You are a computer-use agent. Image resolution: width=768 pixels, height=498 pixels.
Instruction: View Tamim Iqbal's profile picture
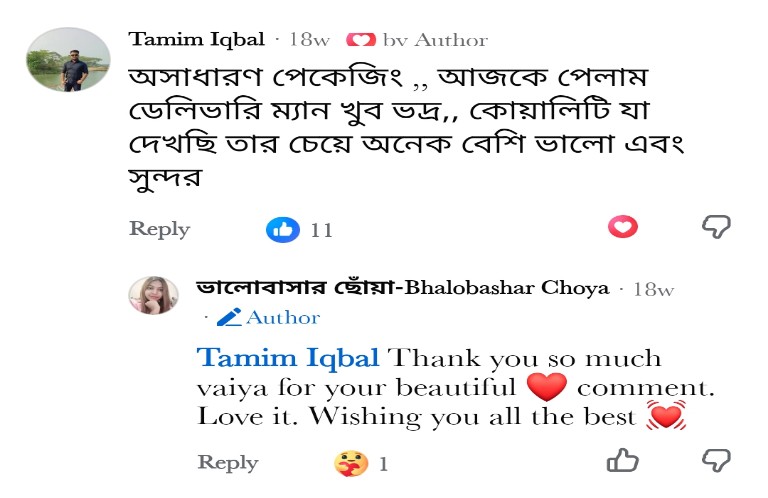click(68, 59)
